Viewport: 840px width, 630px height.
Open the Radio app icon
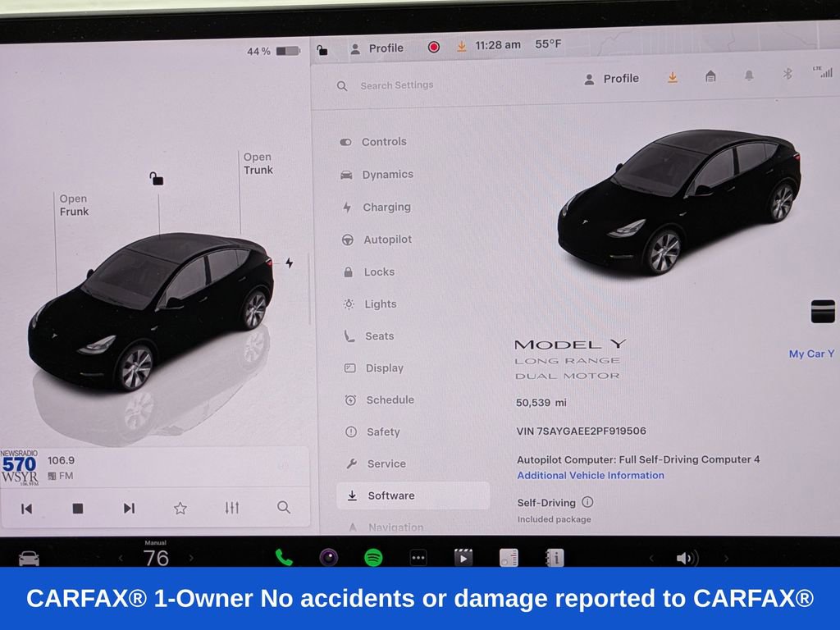click(x=509, y=558)
